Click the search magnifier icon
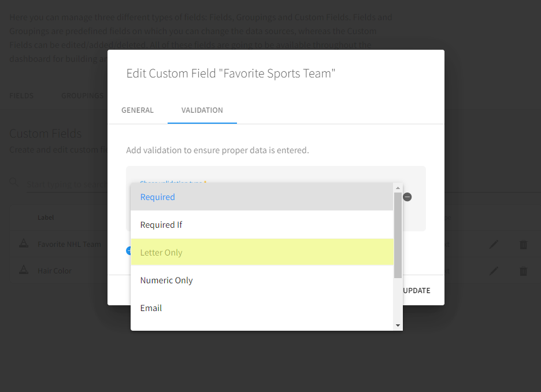Screen dimensions: 541x392 click(13, 183)
